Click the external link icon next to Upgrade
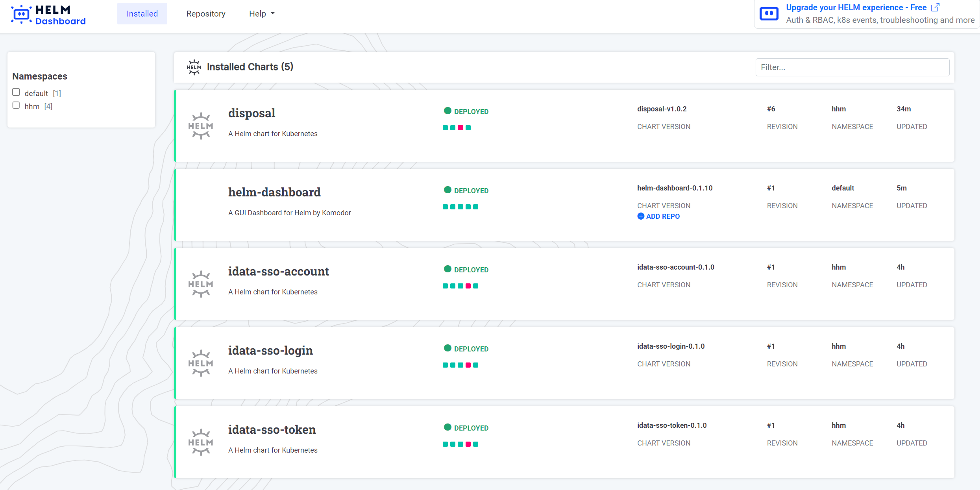 (x=935, y=7)
